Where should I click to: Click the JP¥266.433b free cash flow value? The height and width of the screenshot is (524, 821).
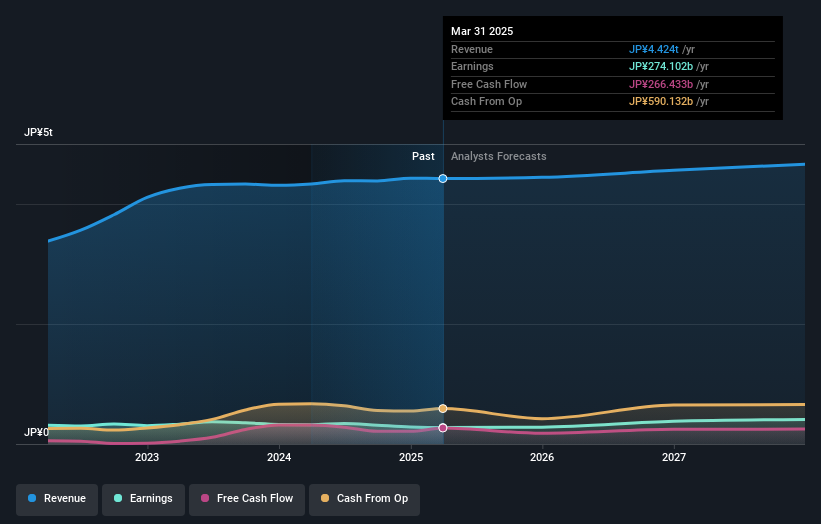[661, 84]
